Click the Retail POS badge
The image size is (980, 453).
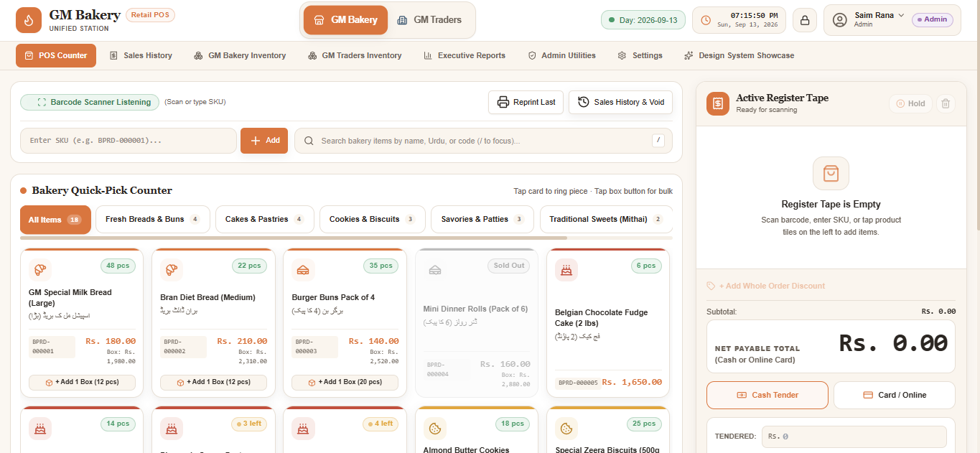[150, 14]
